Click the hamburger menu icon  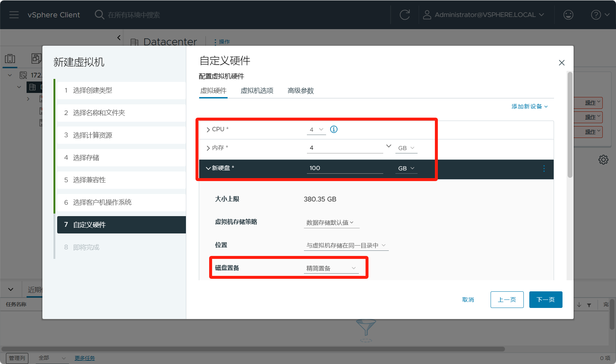point(14,15)
